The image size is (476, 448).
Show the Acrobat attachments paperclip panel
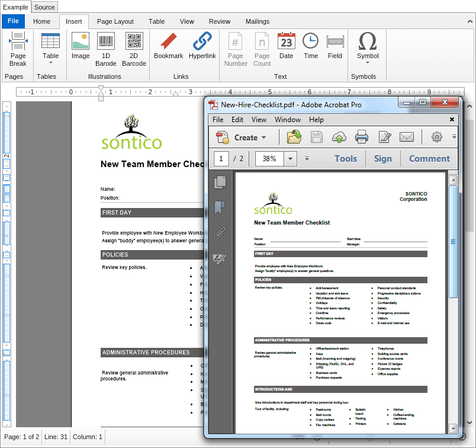(220, 233)
